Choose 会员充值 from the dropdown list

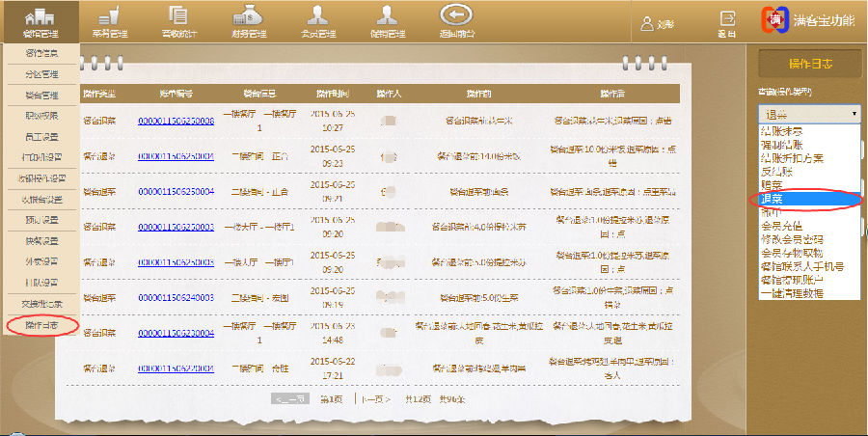pos(780,225)
